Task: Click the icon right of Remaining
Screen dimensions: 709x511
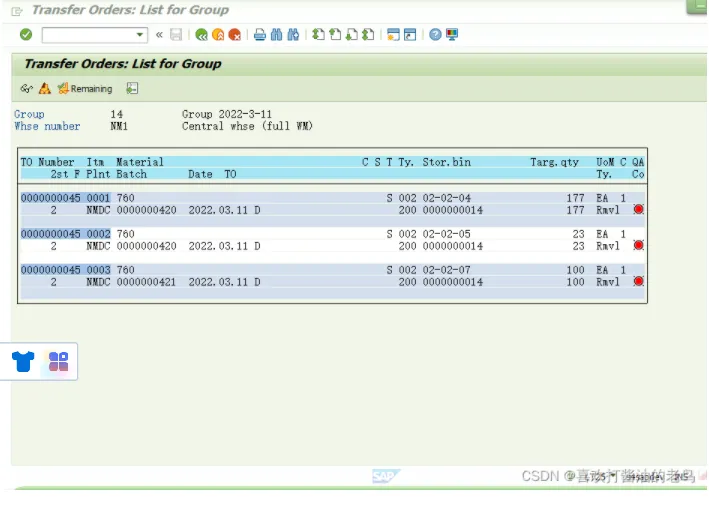Action: pyautogui.click(x=132, y=89)
